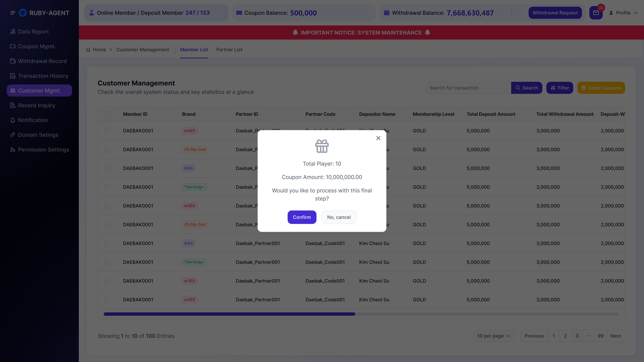This screenshot has width=644, height=362.
Task: Click the Transaction History sidebar icon
Action: click(13, 76)
